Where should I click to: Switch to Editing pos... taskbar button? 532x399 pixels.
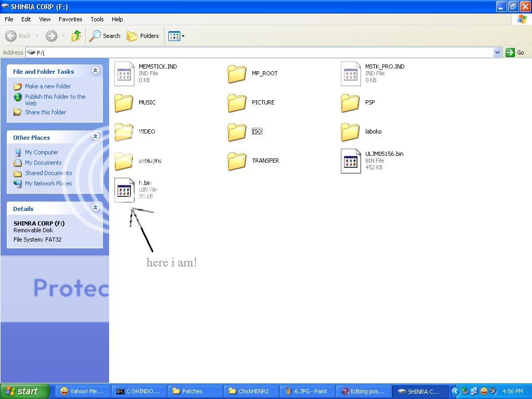click(x=364, y=392)
